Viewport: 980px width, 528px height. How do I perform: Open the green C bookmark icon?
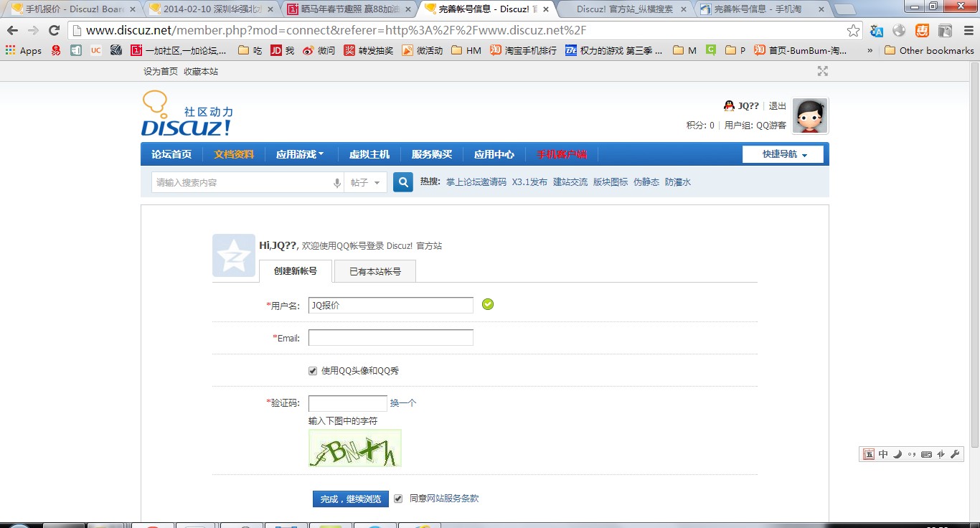(x=711, y=50)
